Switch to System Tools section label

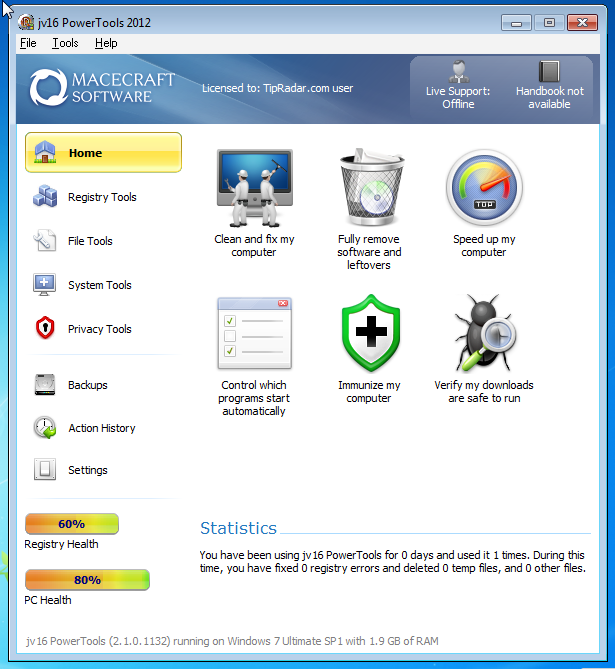pyautogui.click(x=100, y=285)
